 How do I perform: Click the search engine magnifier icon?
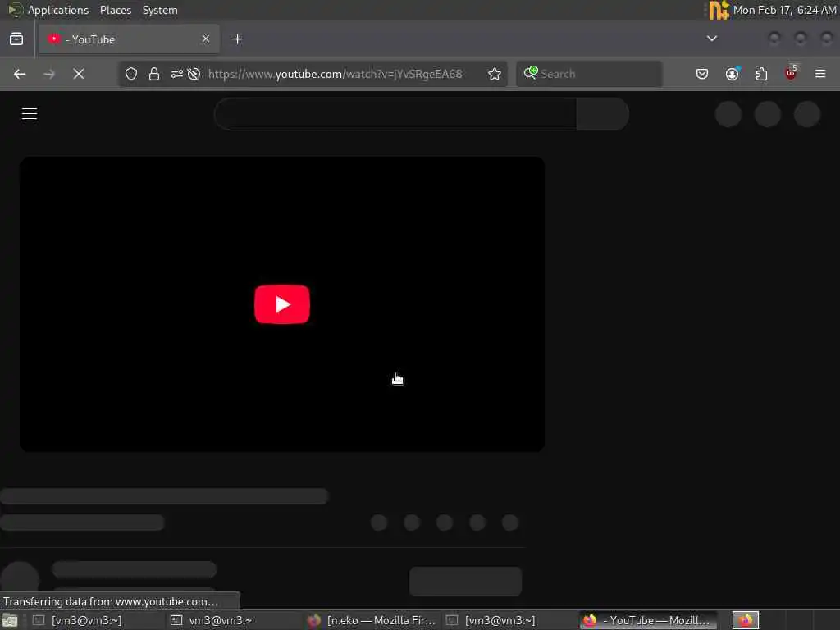(531, 73)
